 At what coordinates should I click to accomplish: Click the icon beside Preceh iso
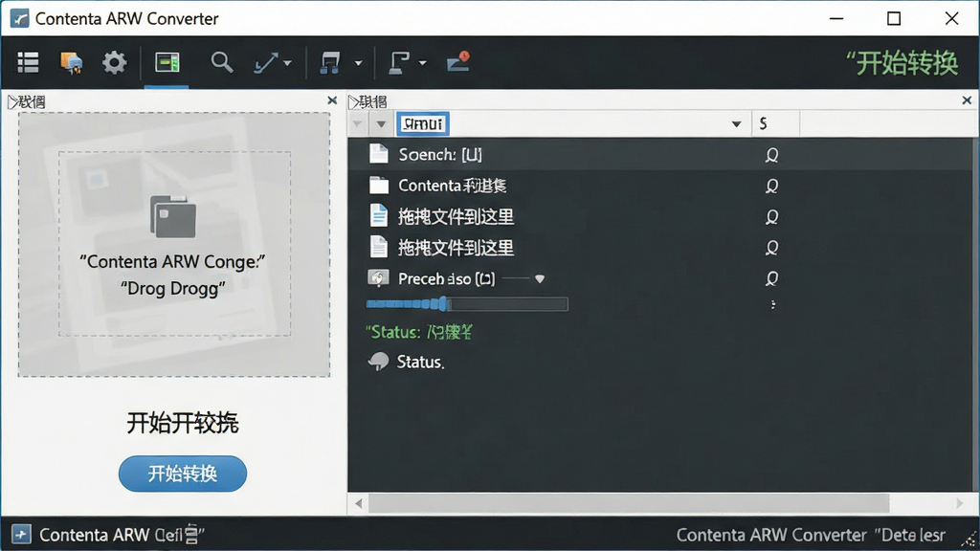377,278
